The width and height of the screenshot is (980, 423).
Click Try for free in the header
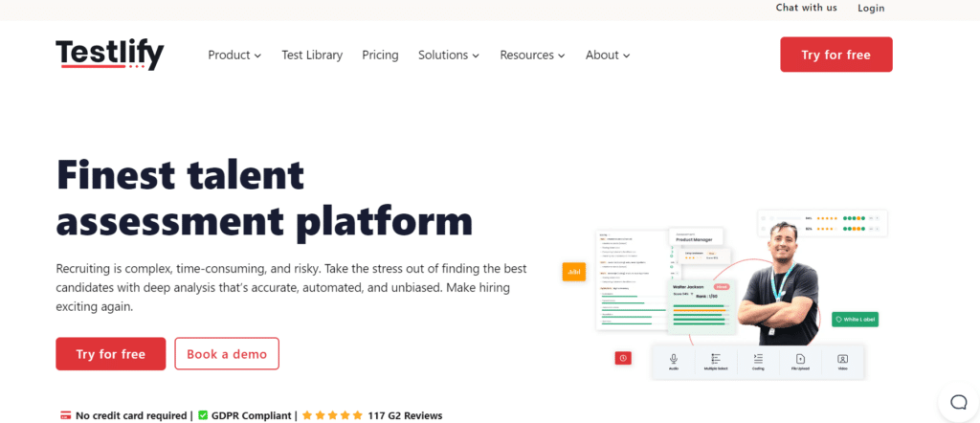point(836,55)
